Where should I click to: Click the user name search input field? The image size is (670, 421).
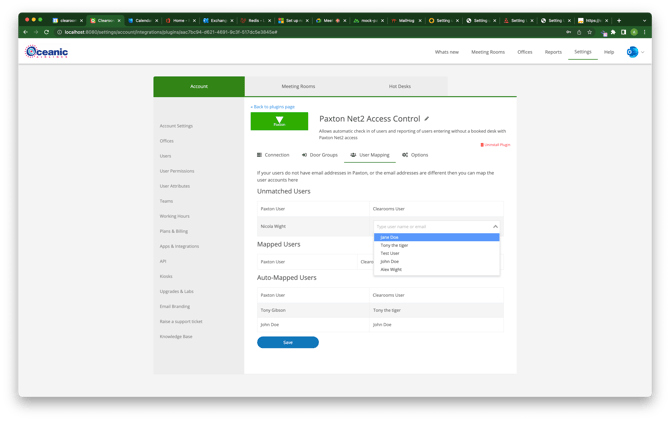pos(430,227)
